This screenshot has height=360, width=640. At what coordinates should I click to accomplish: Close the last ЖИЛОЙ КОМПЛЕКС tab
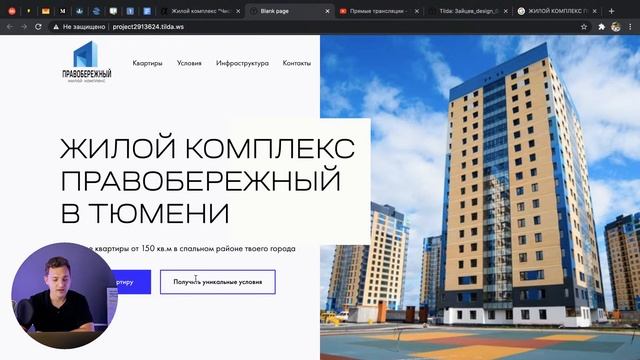point(595,11)
